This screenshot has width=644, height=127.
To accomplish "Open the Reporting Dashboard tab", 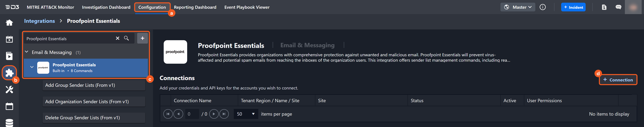I will click(x=195, y=7).
